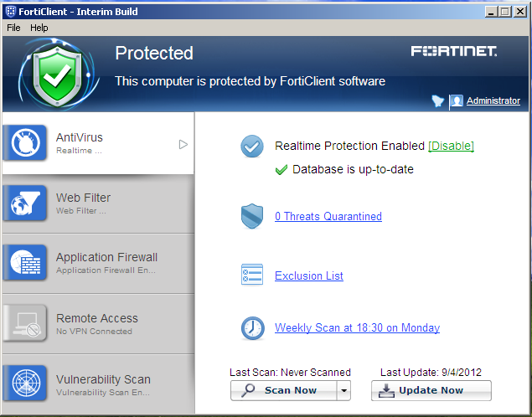Viewport: 532px width, 417px height.
Task: Select the Web Filter tab
Action: [x=97, y=203]
